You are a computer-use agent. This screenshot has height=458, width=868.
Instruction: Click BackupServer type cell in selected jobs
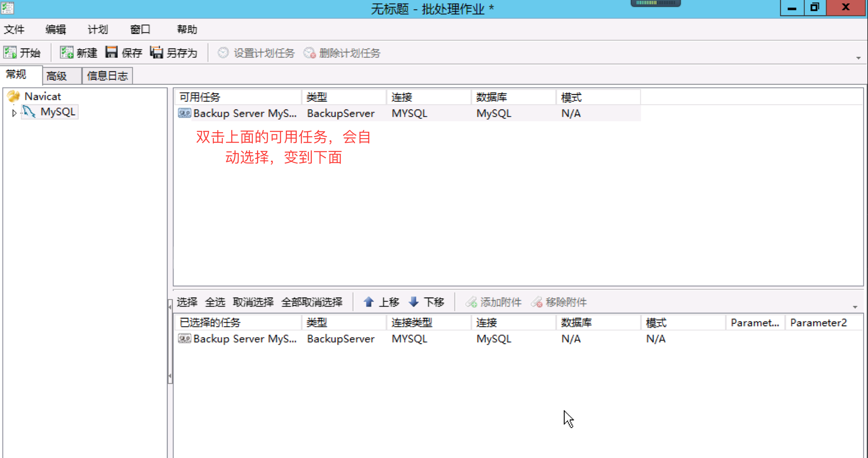coord(341,339)
